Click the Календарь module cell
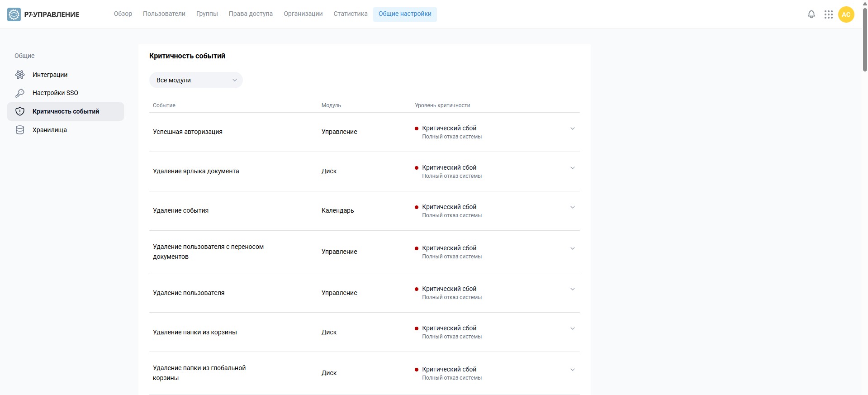 pyautogui.click(x=338, y=210)
